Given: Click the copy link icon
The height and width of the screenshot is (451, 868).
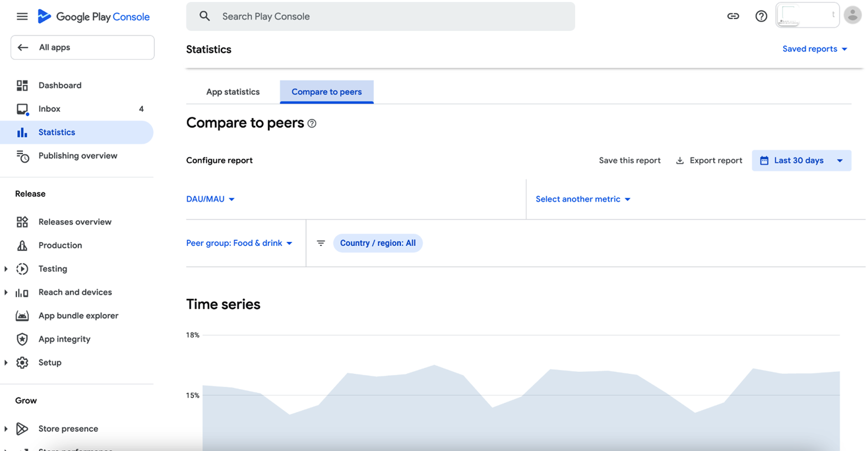Looking at the screenshot, I should pos(733,16).
